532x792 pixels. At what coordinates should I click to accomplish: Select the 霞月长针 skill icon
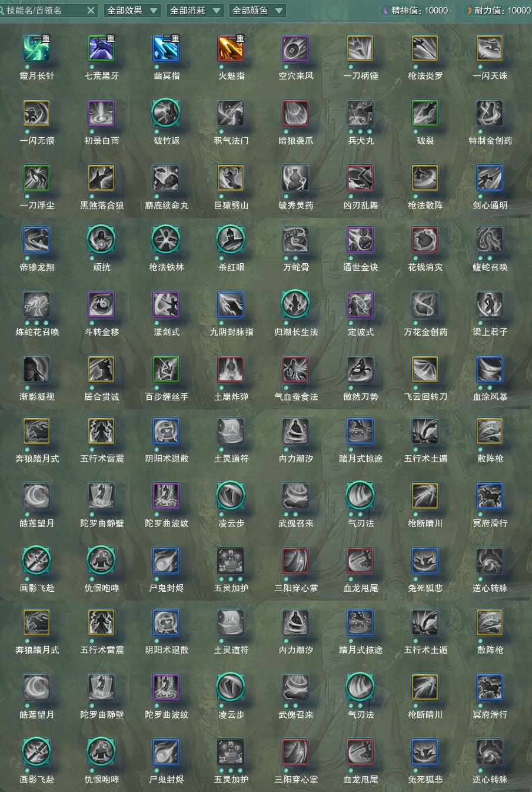tap(36, 49)
